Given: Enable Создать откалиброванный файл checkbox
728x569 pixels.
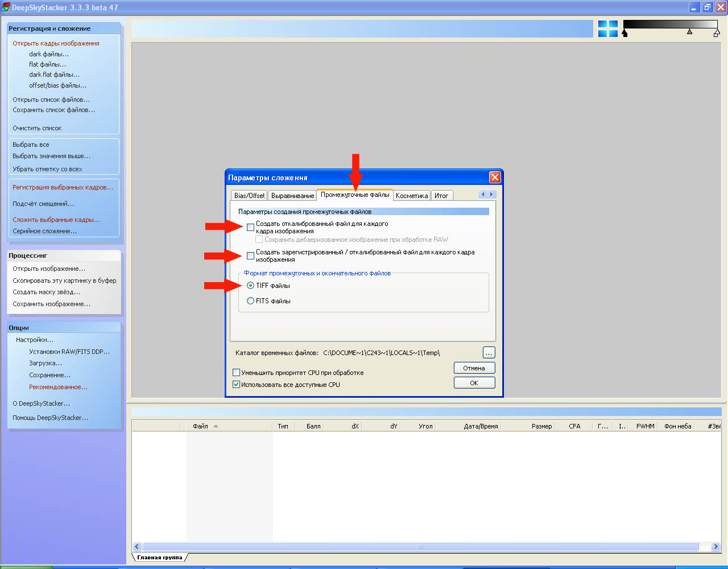Looking at the screenshot, I should pos(251,228).
